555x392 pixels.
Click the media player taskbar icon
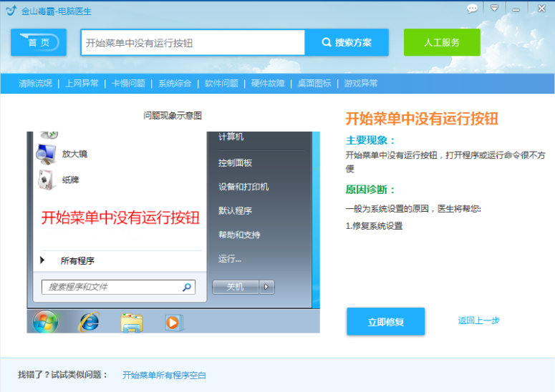click(173, 323)
